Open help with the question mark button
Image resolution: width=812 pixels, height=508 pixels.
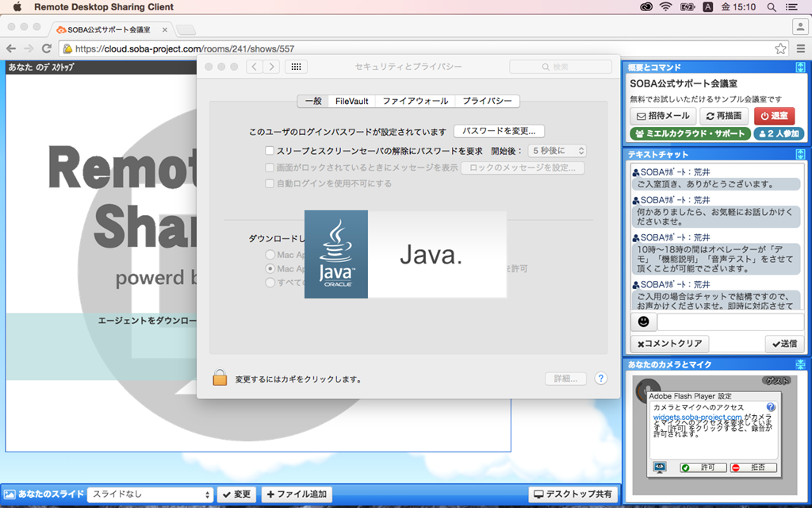pos(601,379)
